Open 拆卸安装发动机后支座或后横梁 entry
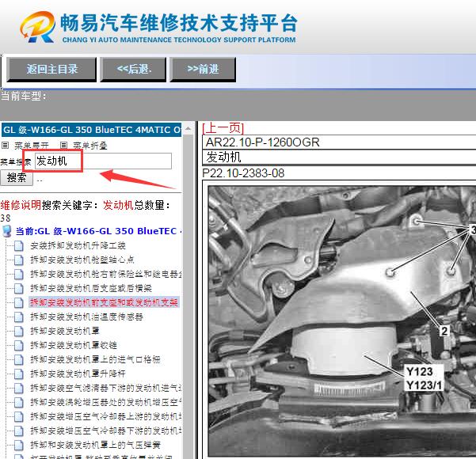 (x=91, y=288)
